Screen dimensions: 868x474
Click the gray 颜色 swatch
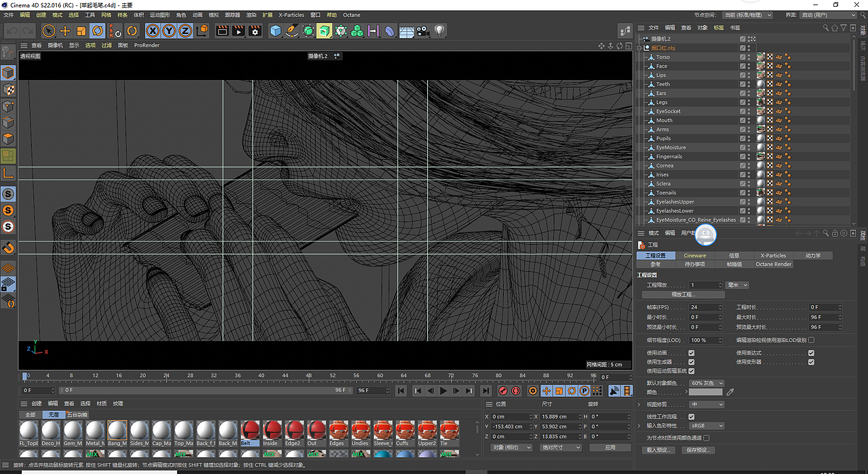(705, 392)
